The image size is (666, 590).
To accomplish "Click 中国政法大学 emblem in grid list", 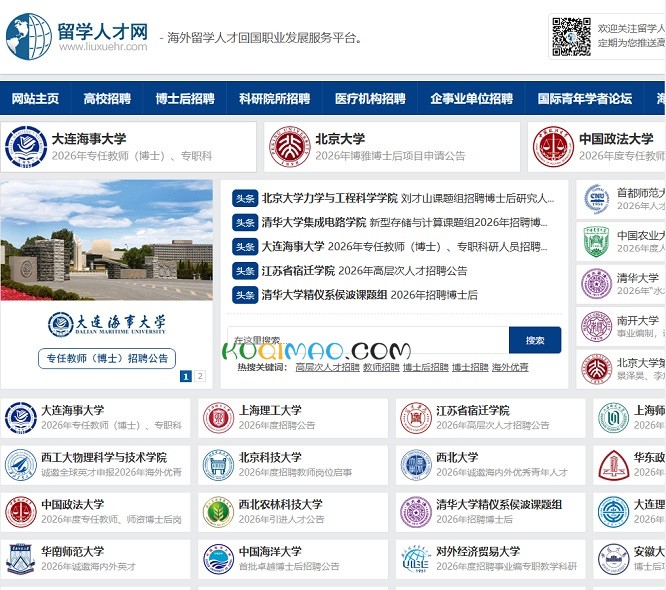I will tap(21, 512).
